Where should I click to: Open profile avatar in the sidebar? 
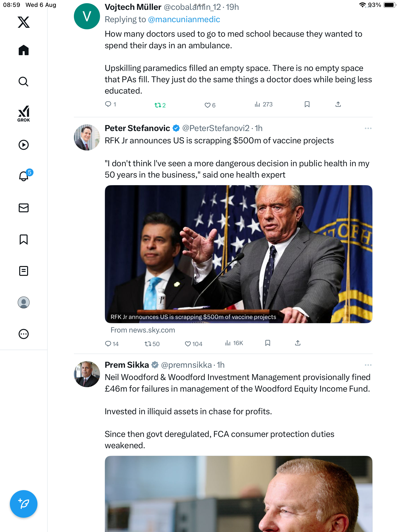(x=24, y=302)
